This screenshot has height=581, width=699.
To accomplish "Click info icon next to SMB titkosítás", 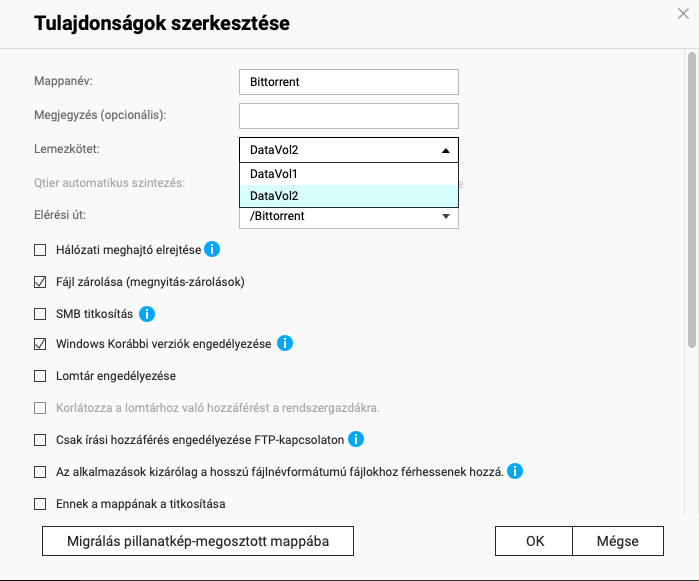I will (147, 314).
